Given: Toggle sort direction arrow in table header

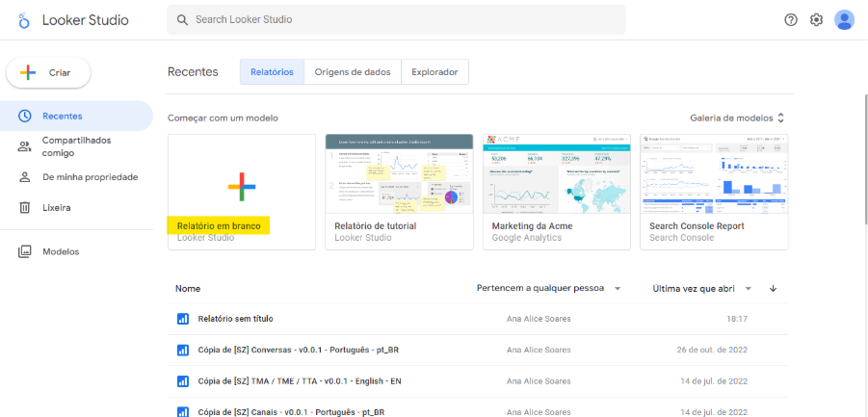Looking at the screenshot, I should click(774, 289).
